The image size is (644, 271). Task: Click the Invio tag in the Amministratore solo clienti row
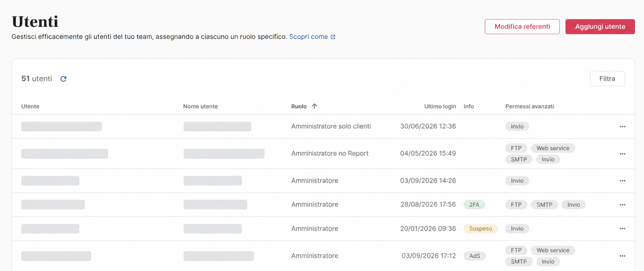[517, 126]
